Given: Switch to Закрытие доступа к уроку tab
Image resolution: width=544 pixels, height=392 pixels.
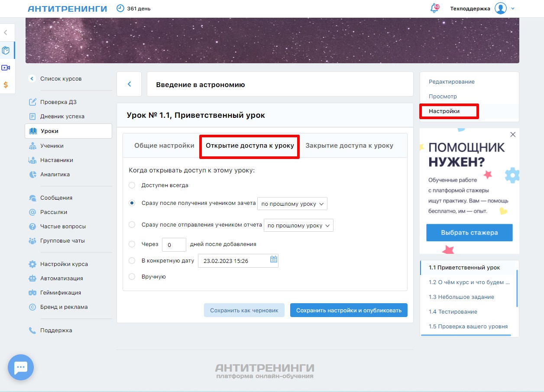Looking at the screenshot, I should click(349, 146).
